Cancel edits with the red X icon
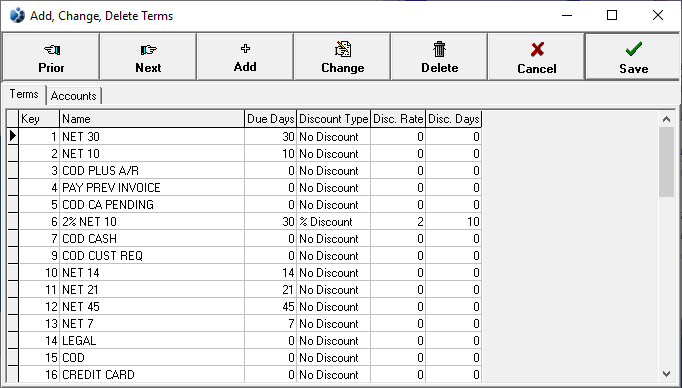Viewport: 682px width, 388px height. tap(537, 50)
